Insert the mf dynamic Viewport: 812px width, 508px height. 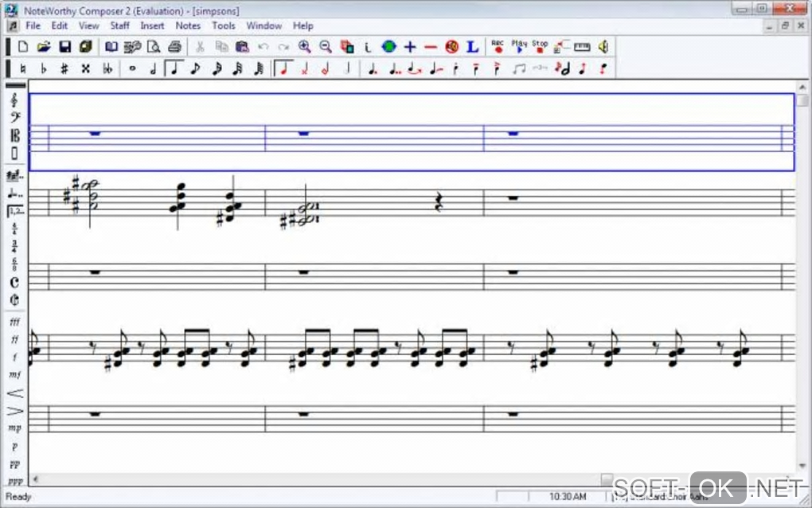pyautogui.click(x=14, y=374)
